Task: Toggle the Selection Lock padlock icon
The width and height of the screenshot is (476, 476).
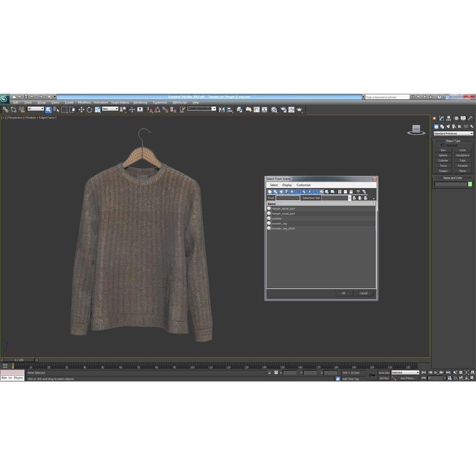Action: (269, 372)
